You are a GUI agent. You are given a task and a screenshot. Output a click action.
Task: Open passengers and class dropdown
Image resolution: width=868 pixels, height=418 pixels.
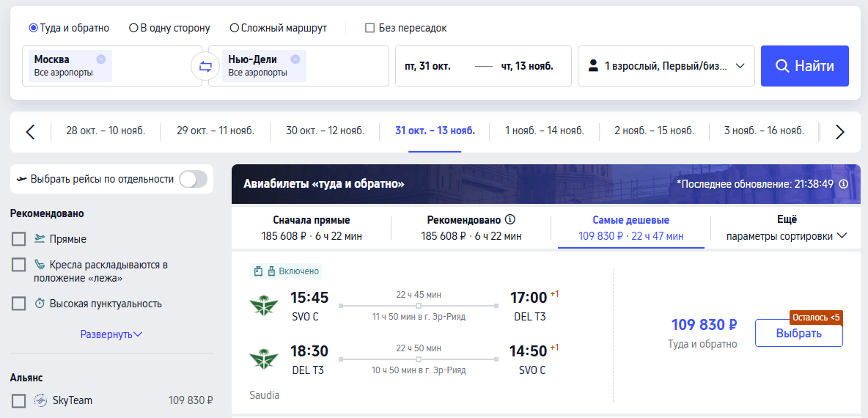click(666, 66)
